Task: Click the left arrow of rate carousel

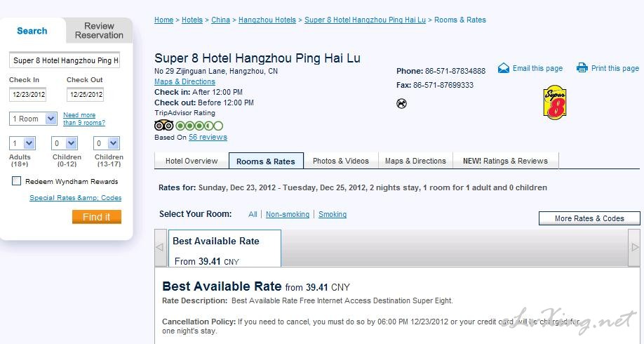Action: pyautogui.click(x=160, y=248)
